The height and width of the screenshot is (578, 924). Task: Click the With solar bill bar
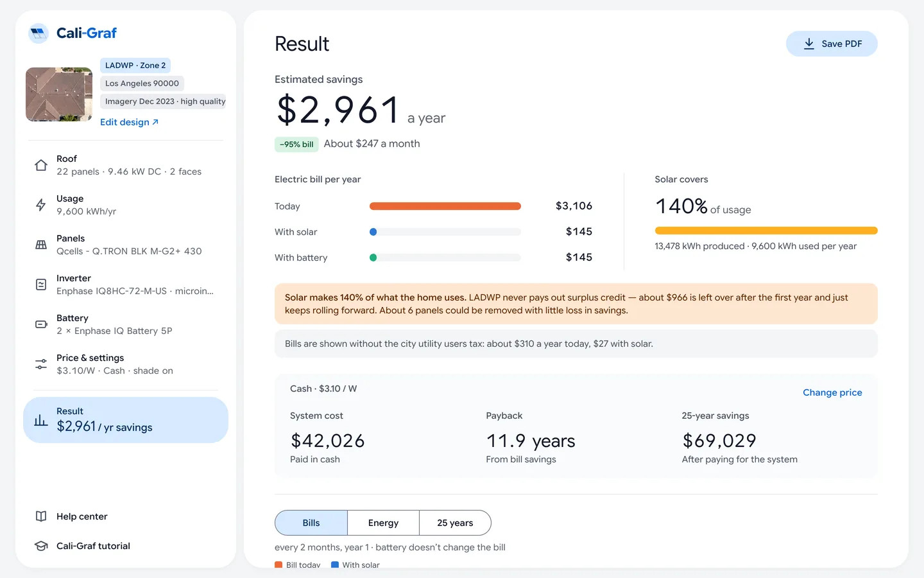click(445, 232)
